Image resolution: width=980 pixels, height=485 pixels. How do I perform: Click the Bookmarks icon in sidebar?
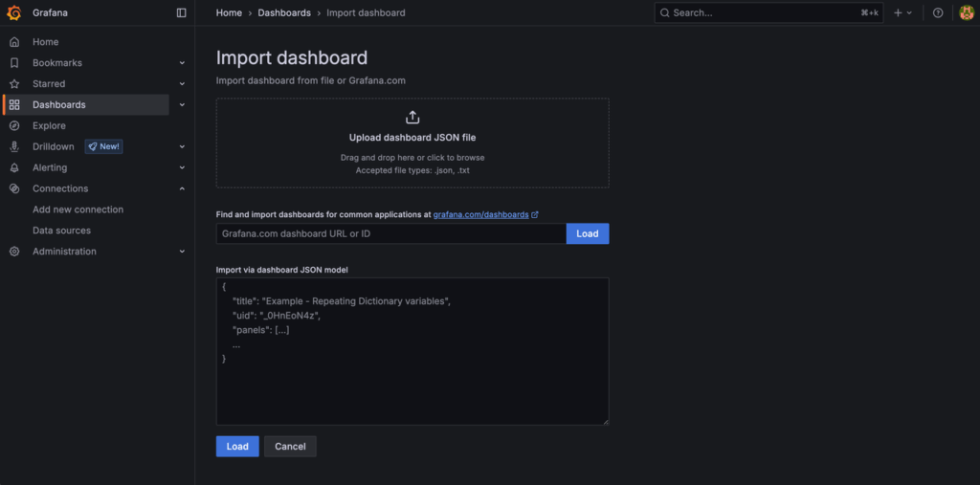coord(14,63)
